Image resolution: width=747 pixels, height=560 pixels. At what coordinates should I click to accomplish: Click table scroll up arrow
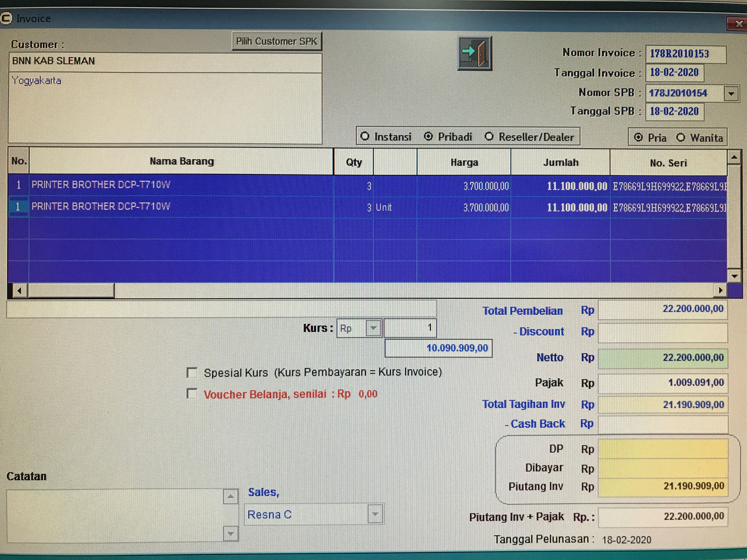[x=733, y=157]
